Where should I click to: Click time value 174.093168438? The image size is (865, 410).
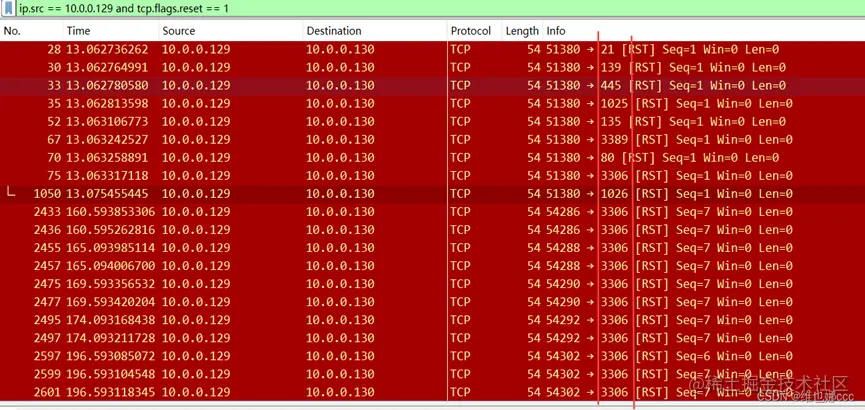click(x=110, y=320)
